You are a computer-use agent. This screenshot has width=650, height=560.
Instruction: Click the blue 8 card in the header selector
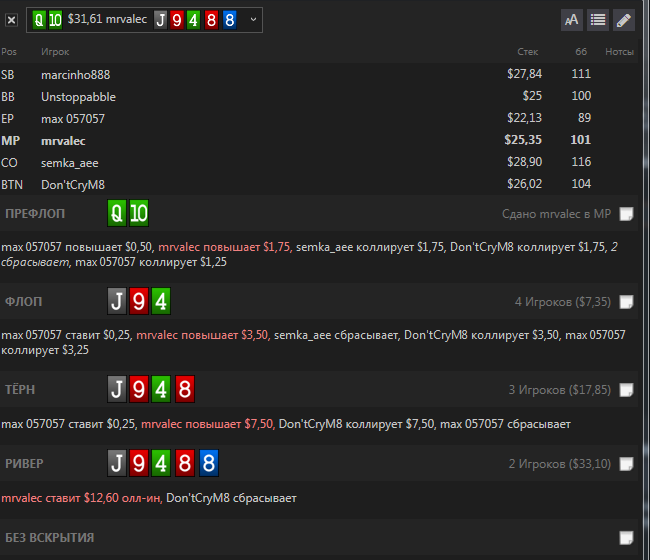click(230, 19)
